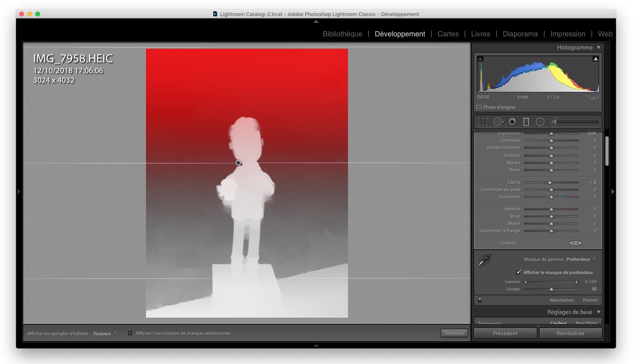Image resolution: width=636 pixels, height=364 pixels.
Task: Select the Red eye correction tool
Action: [512, 122]
